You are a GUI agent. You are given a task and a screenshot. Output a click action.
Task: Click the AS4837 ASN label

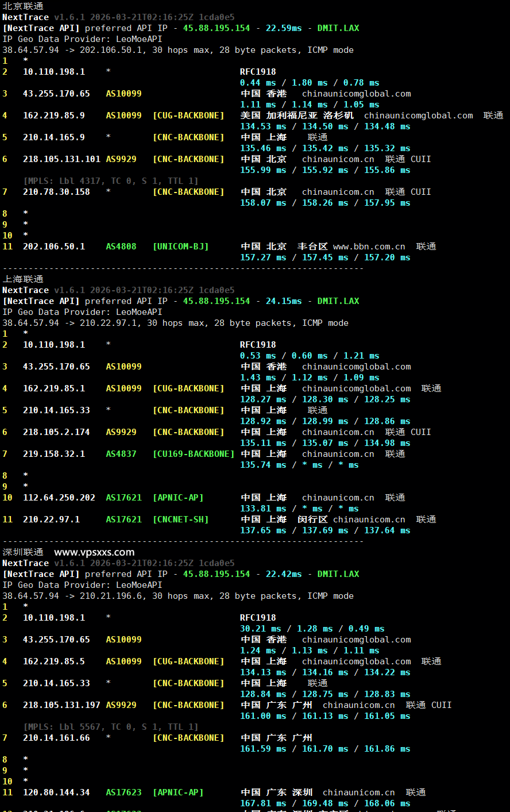click(121, 454)
